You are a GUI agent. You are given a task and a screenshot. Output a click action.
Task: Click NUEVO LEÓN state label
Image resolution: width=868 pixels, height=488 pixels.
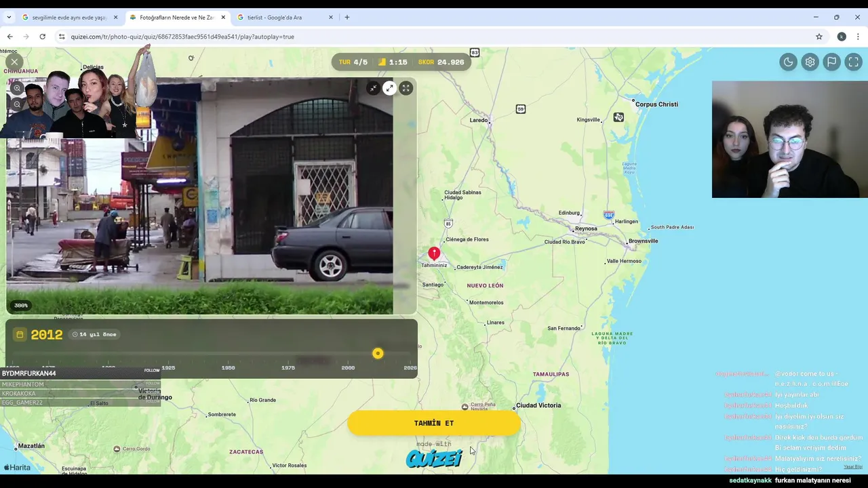tap(485, 285)
